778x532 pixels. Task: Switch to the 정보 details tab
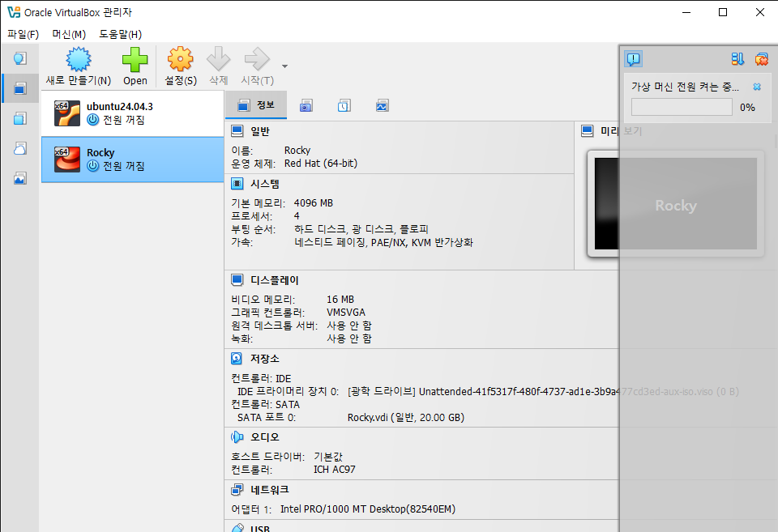(x=256, y=105)
